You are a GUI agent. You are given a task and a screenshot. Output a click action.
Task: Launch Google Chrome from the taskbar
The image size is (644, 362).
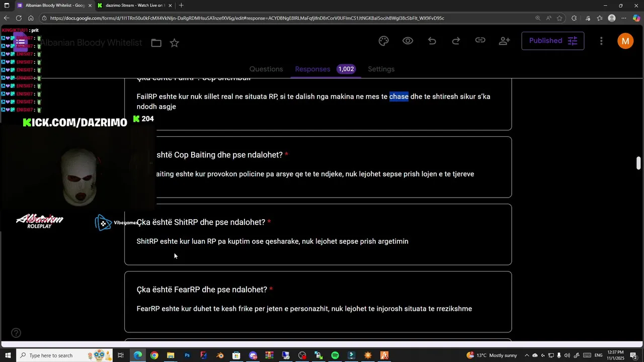(154, 355)
